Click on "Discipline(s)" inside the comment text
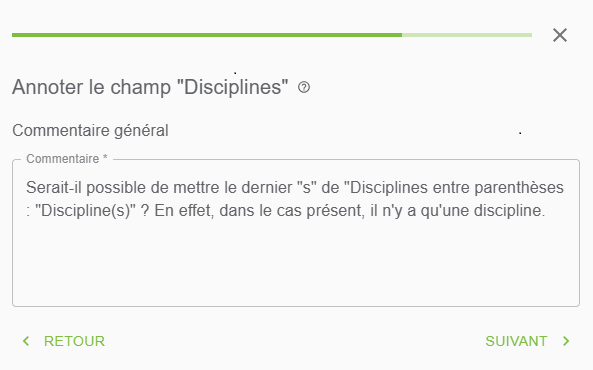This screenshot has height=370, width=593. pos(85,211)
